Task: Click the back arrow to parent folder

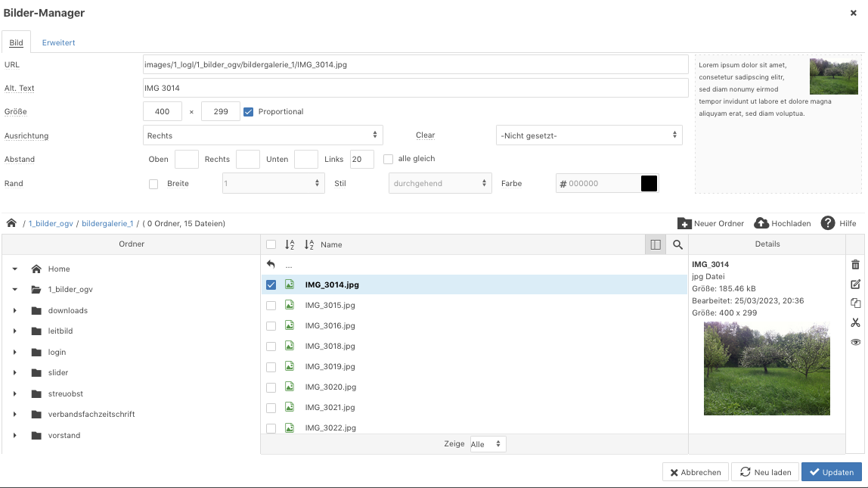Action: click(271, 265)
